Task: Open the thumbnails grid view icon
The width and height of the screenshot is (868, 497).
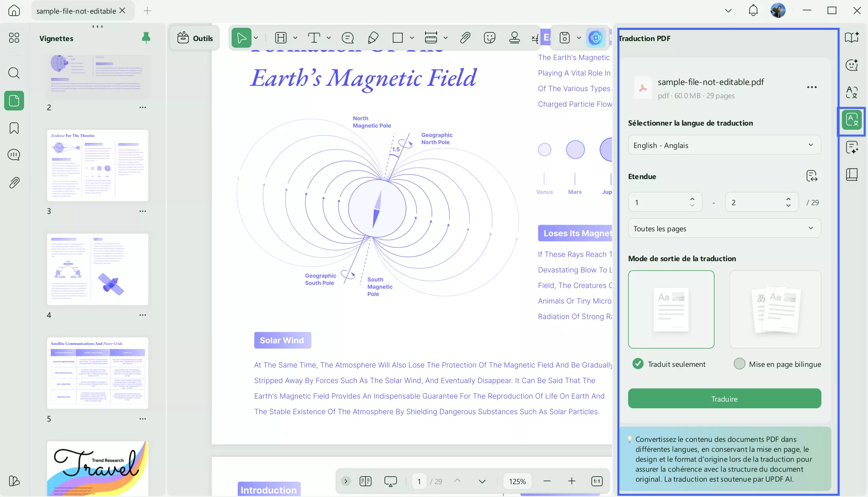Action: click(14, 38)
